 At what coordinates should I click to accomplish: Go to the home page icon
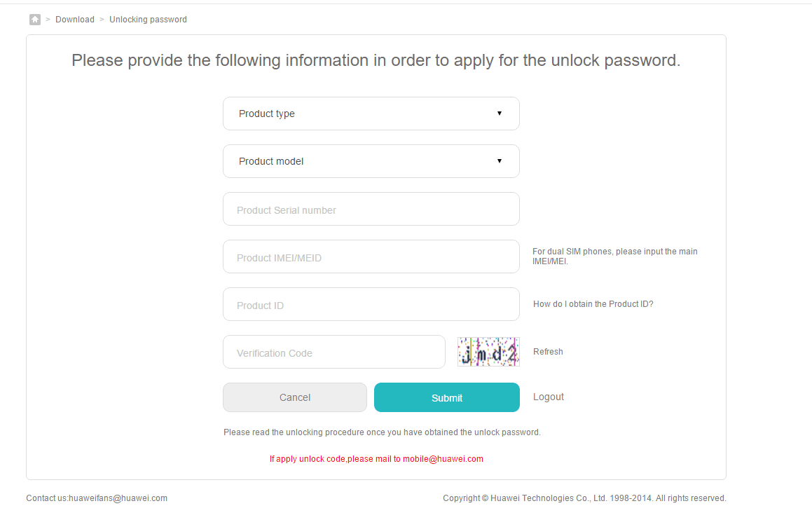[x=35, y=20]
